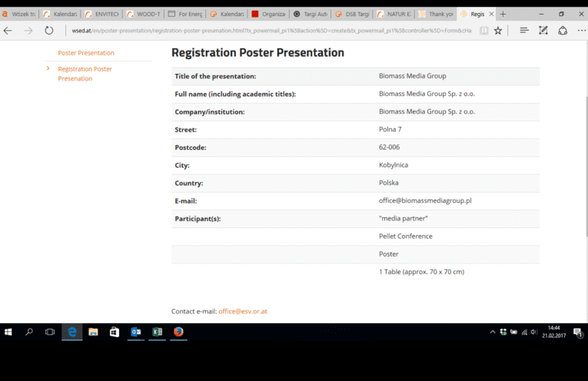Switch to the Targi Aut tab
Image resolution: width=588 pixels, height=381 pixels.
311,15
